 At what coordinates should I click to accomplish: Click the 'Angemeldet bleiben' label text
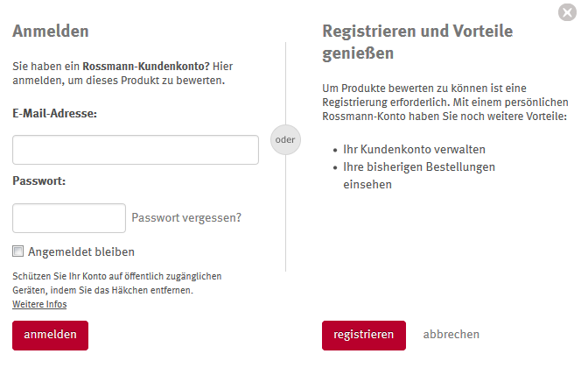coord(81,251)
